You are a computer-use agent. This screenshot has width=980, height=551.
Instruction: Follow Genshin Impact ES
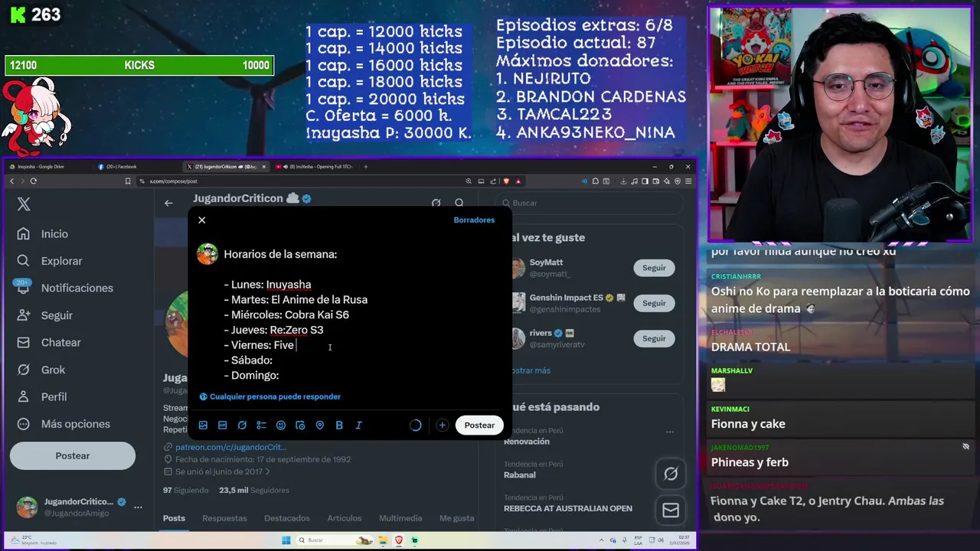[x=654, y=303]
